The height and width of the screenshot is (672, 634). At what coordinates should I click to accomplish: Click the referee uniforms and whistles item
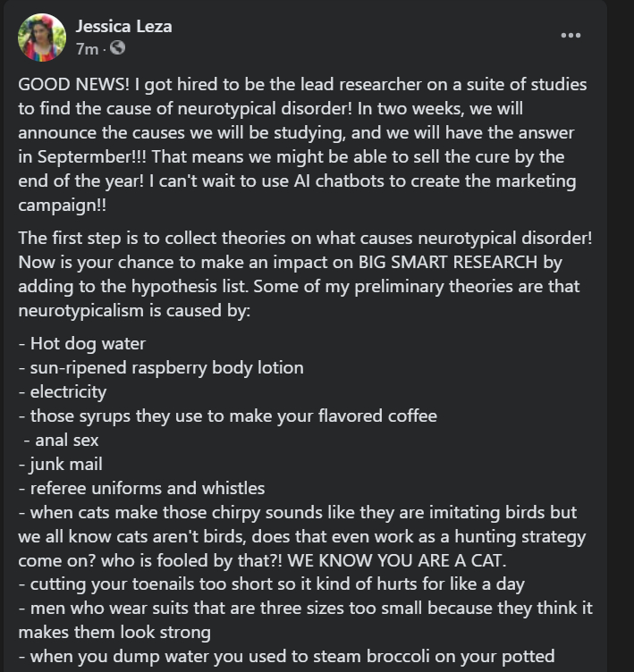click(x=147, y=488)
